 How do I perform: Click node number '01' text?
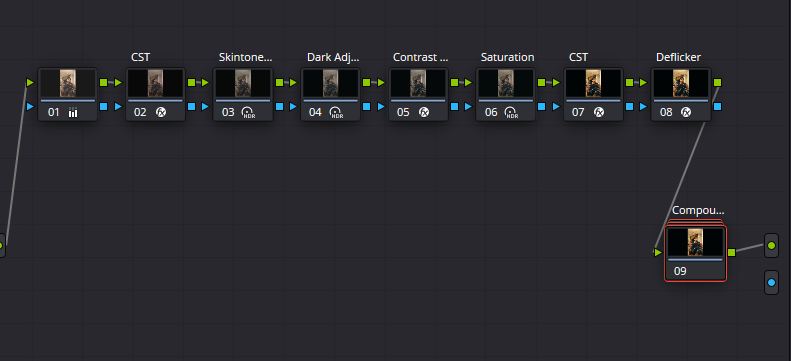click(x=53, y=112)
